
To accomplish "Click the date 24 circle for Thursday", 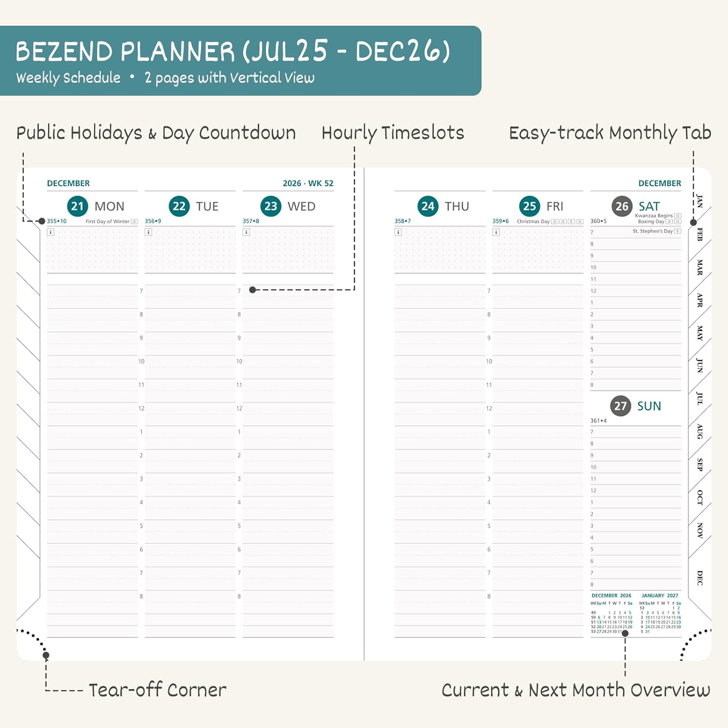I will [428, 206].
